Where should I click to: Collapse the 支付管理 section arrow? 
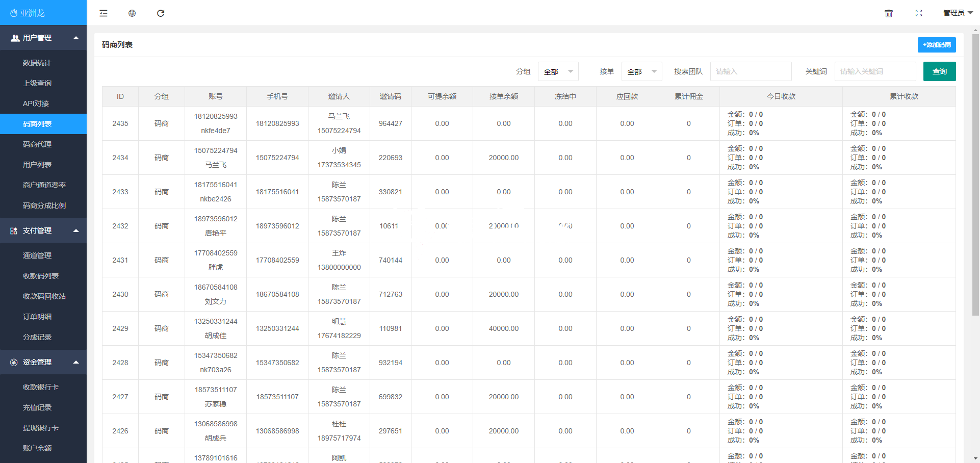76,230
